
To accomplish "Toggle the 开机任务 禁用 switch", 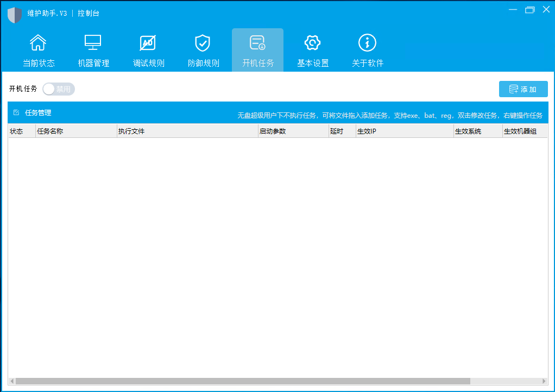I will (x=59, y=89).
